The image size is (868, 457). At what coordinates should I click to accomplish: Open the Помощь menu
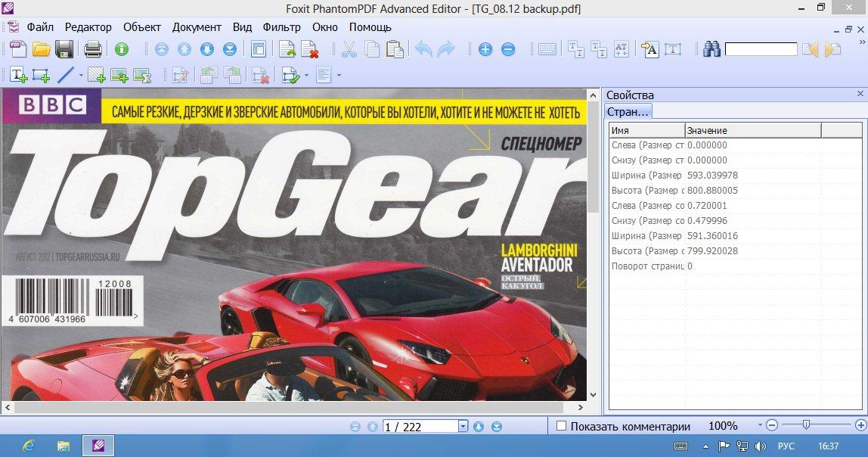370,27
